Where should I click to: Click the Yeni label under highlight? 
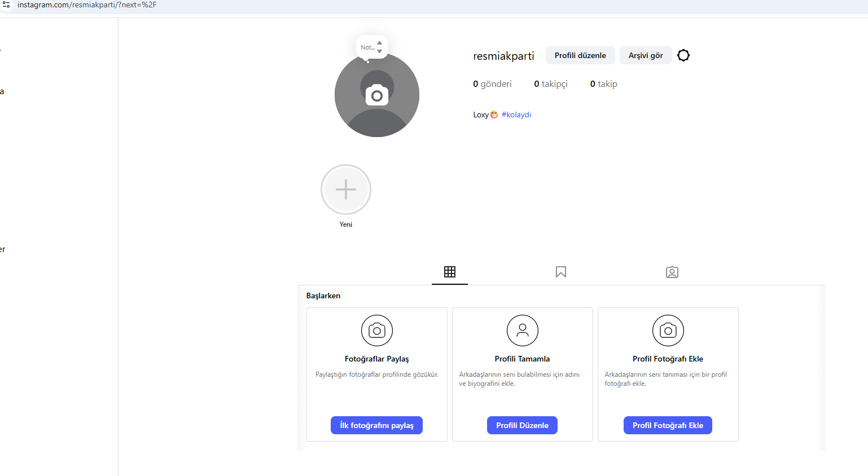click(346, 224)
